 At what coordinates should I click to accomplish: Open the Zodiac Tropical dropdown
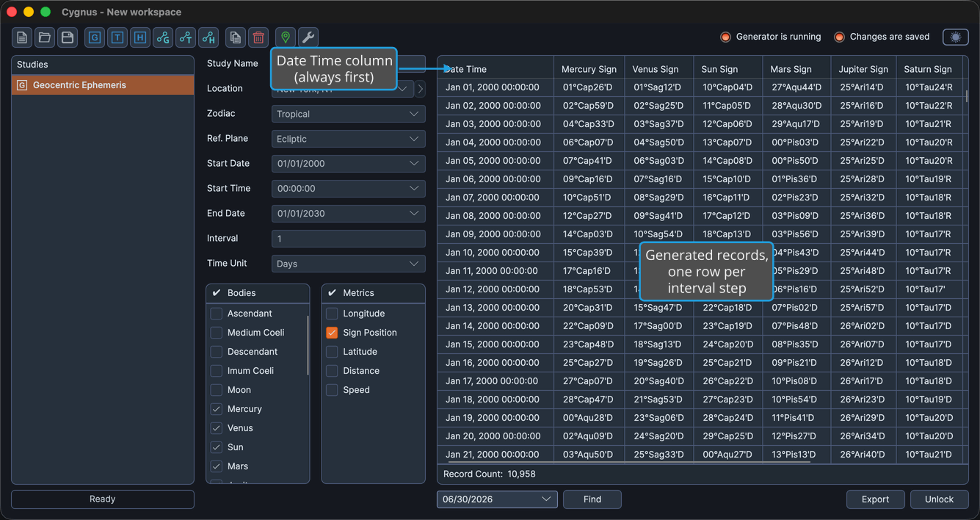pyautogui.click(x=348, y=114)
